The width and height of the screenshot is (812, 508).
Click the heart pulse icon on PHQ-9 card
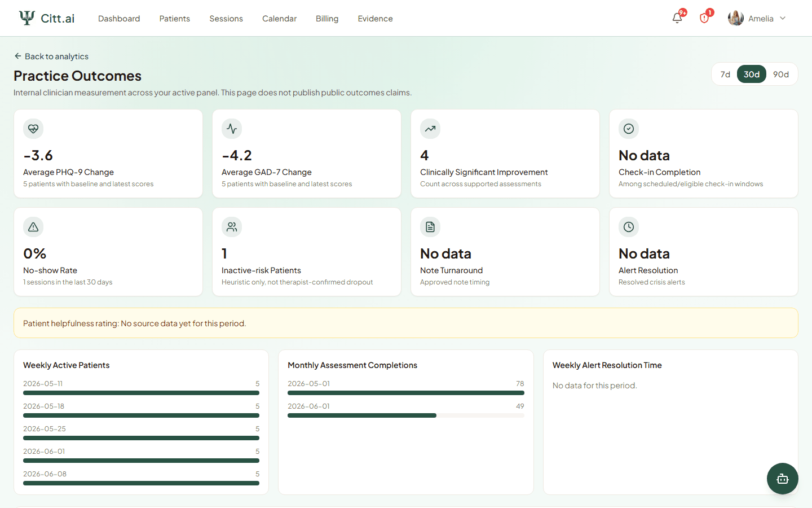point(33,129)
